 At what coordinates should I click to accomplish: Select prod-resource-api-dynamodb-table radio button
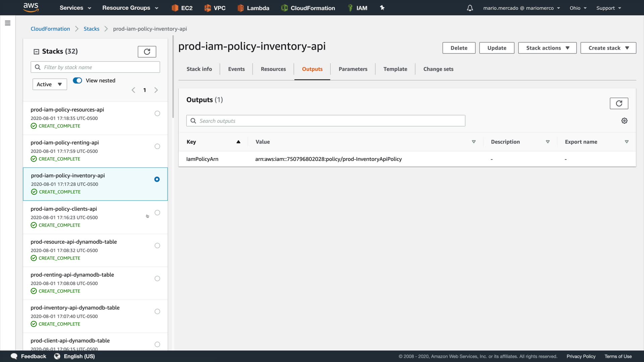[157, 246]
